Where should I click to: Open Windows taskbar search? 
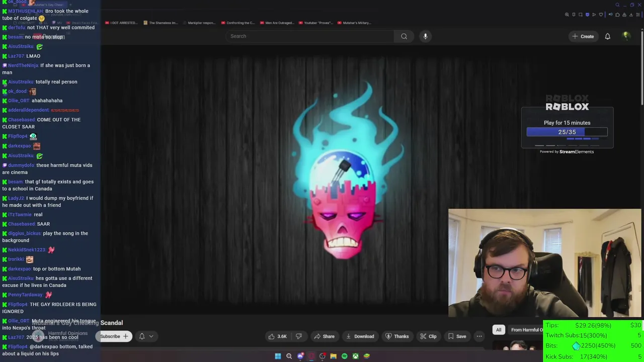tap(289, 356)
